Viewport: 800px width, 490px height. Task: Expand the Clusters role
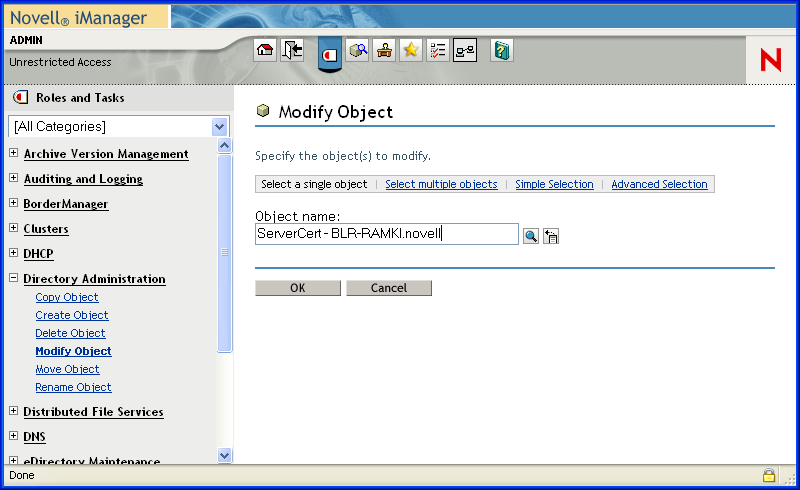pos(14,228)
